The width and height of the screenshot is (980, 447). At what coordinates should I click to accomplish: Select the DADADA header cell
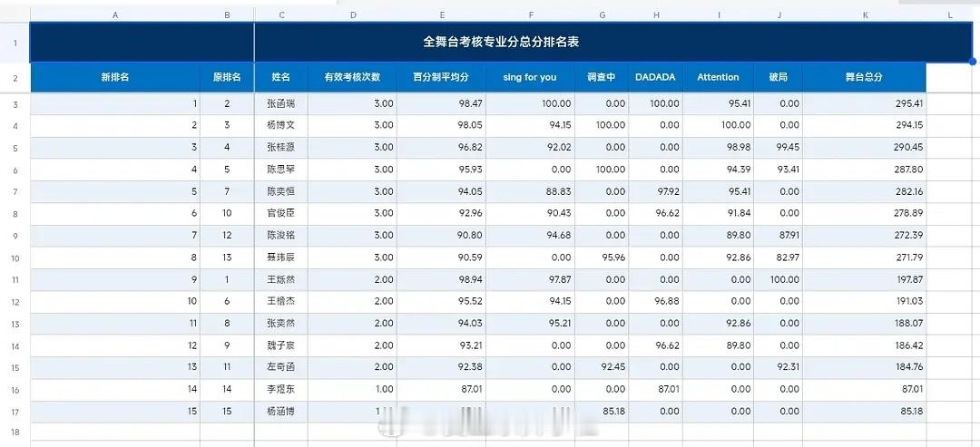[656, 77]
